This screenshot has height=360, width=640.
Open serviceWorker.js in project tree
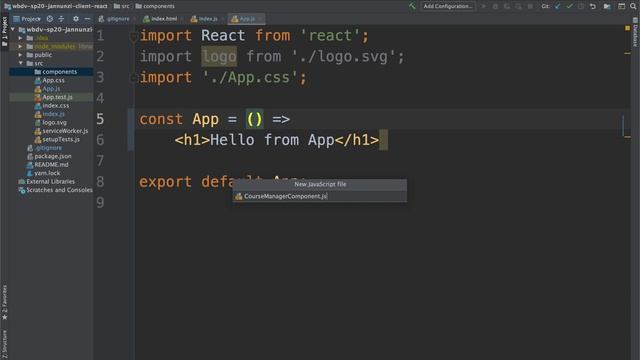click(61, 131)
